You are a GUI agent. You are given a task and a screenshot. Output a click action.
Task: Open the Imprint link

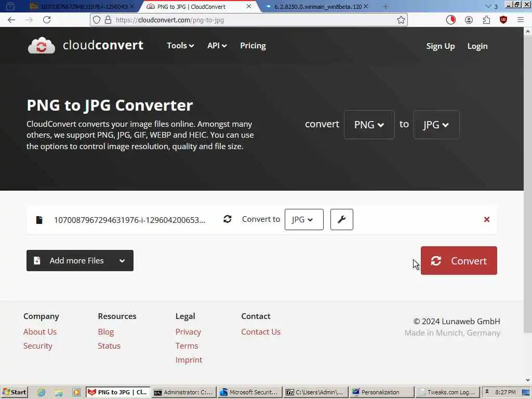click(x=189, y=360)
